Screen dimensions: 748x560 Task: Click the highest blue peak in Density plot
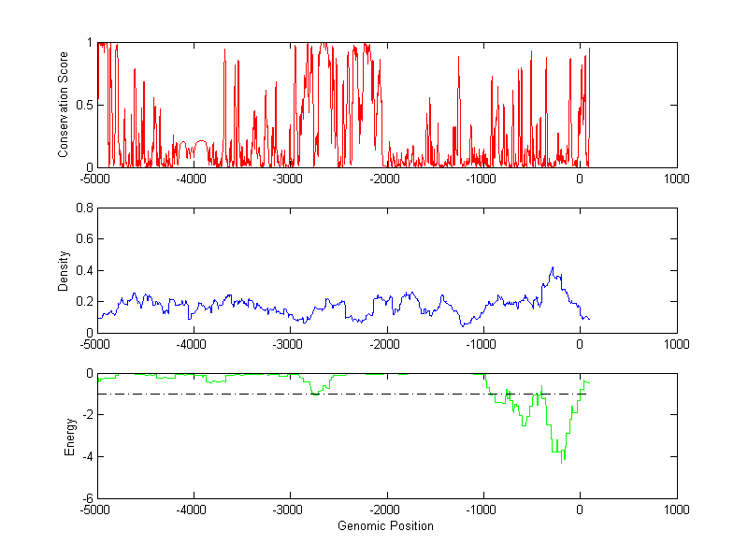click(x=552, y=267)
